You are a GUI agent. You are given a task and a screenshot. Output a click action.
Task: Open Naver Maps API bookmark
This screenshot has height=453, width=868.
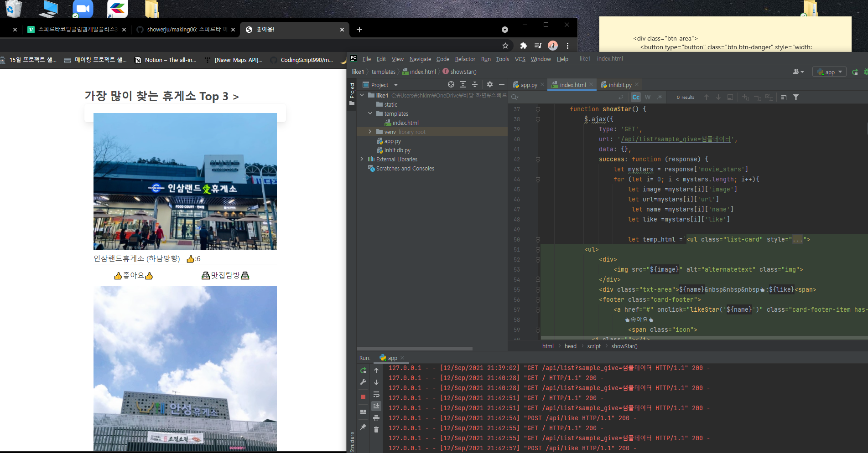tap(234, 60)
